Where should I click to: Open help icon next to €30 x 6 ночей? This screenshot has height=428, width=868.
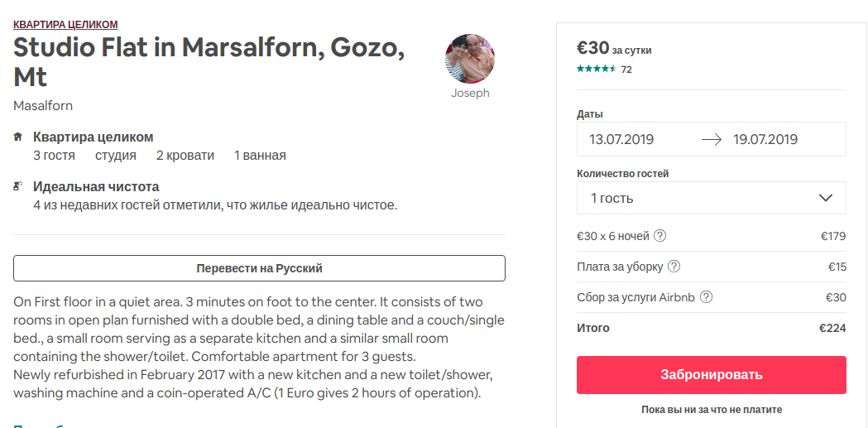(659, 236)
